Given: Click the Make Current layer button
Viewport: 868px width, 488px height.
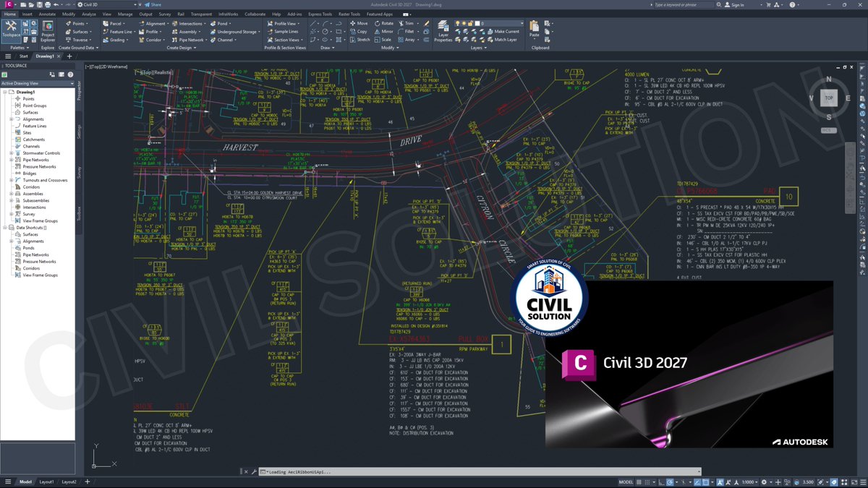Looking at the screenshot, I should [x=502, y=32].
